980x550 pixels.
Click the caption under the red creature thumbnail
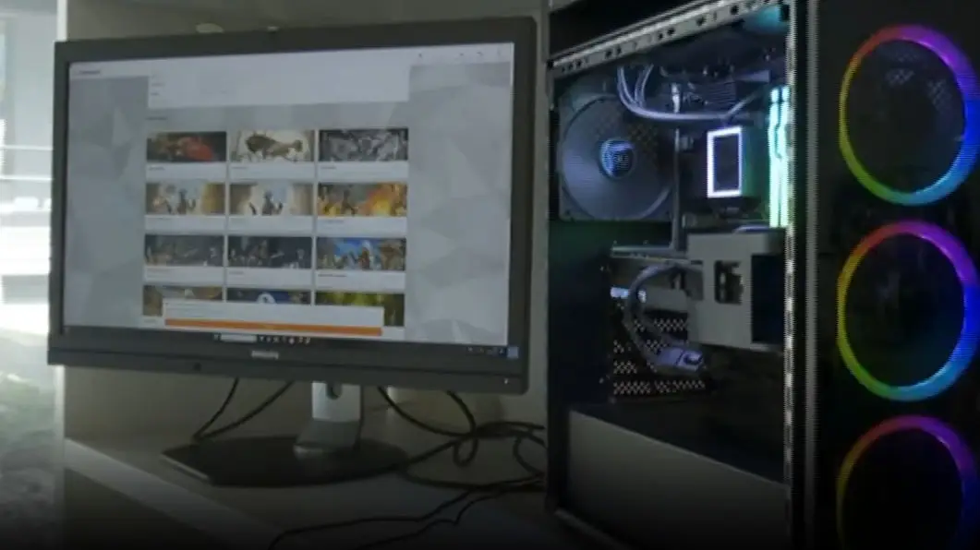(186, 170)
